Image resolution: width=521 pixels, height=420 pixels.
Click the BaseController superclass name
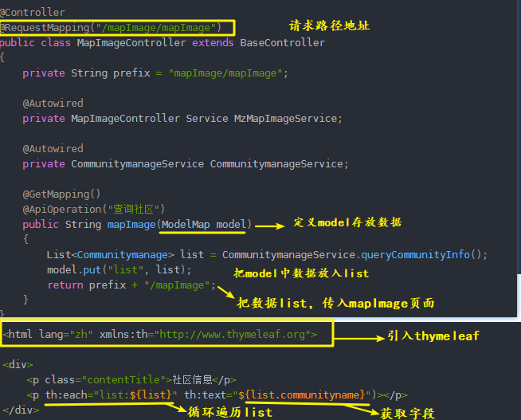click(x=283, y=43)
